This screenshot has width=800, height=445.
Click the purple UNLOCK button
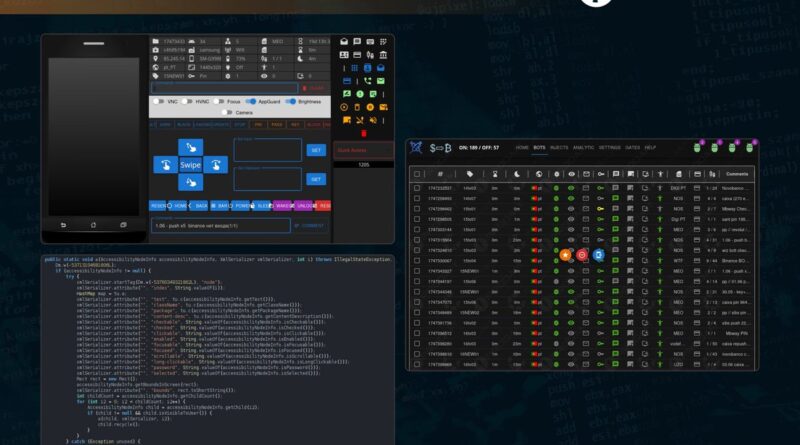[304, 206]
